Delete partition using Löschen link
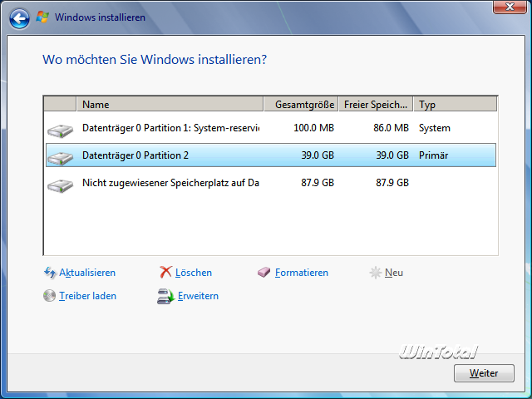This screenshot has width=532, height=399. (x=194, y=273)
